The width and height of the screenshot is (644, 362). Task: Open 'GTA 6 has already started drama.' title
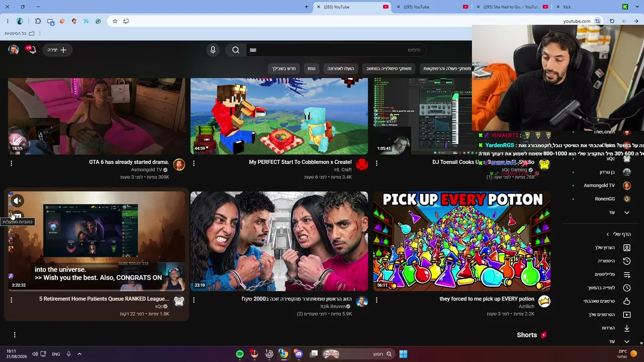point(129,162)
